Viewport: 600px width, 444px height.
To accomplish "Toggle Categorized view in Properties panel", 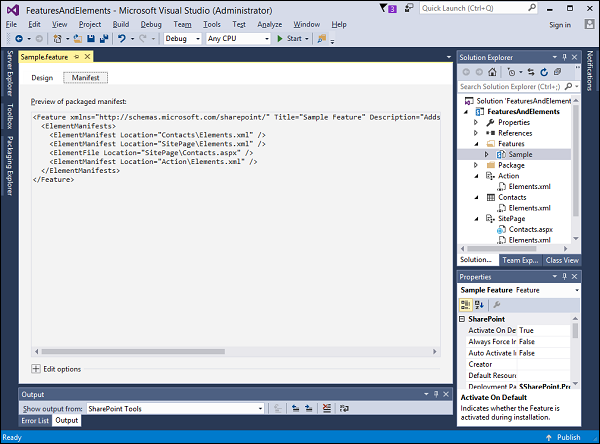I will pos(466,304).
